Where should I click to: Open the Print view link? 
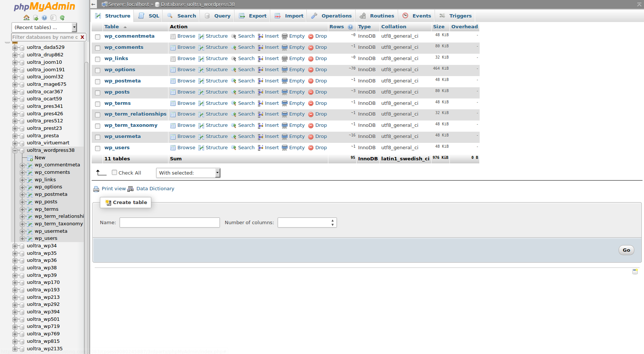114,189
